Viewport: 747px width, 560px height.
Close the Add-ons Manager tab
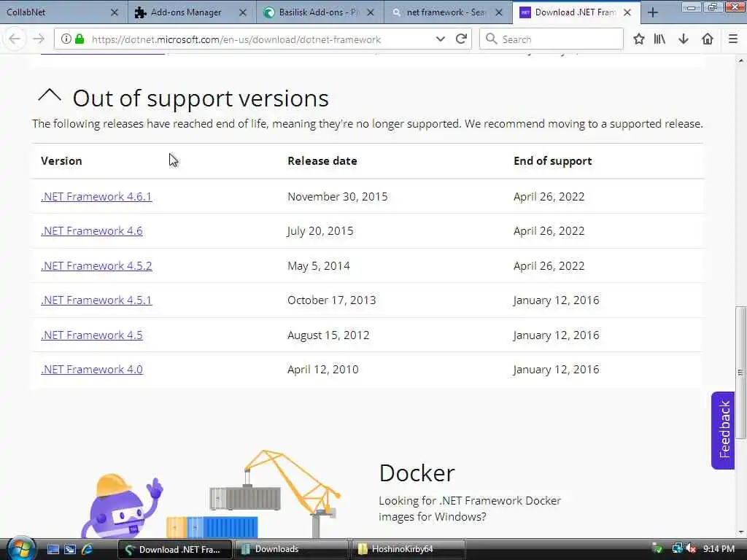pos(242,12)
